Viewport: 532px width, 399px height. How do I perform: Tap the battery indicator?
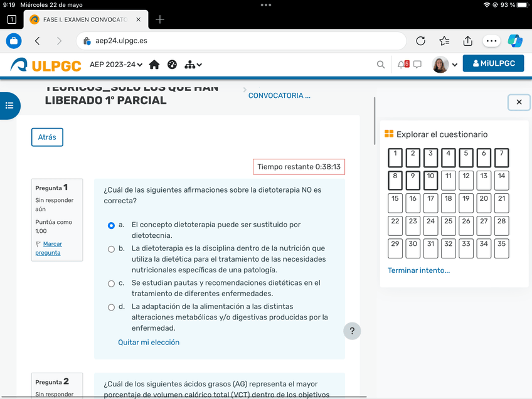[523, 5]
